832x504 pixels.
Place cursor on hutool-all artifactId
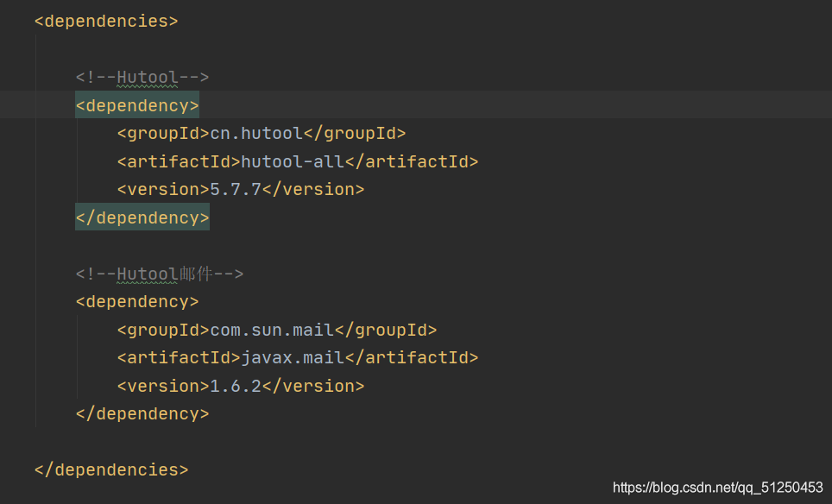[293, 161]
